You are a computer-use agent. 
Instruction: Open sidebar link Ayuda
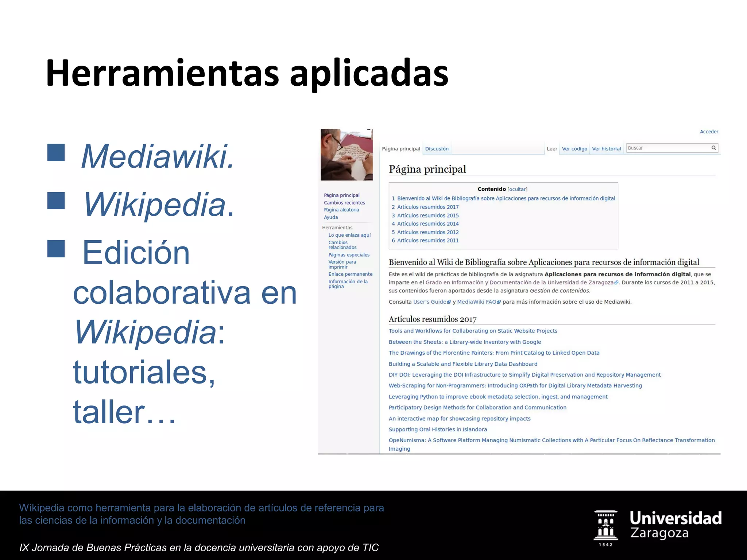(x=331, y=217)
